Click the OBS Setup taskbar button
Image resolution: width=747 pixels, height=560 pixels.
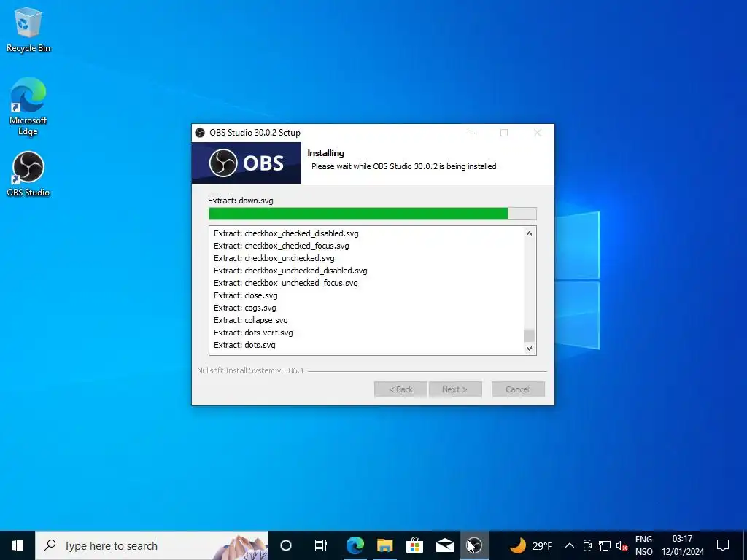(x=474, y=545)
